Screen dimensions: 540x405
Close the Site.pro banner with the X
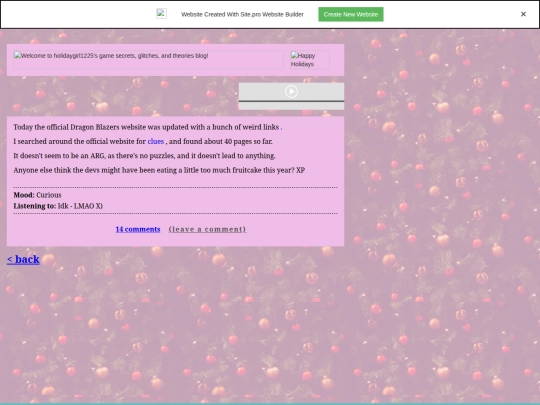pos(523,14)
